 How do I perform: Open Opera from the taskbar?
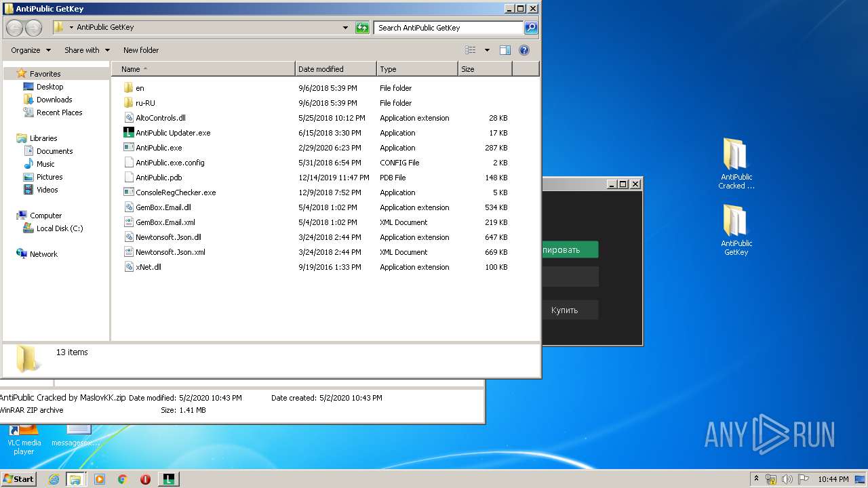145,479
